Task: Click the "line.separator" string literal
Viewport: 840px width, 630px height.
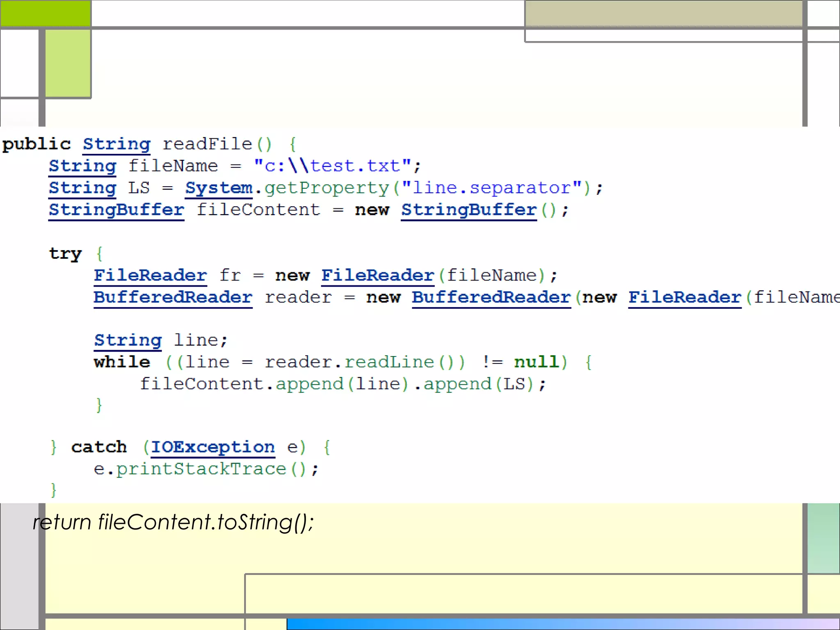Action: pos(492,188)
